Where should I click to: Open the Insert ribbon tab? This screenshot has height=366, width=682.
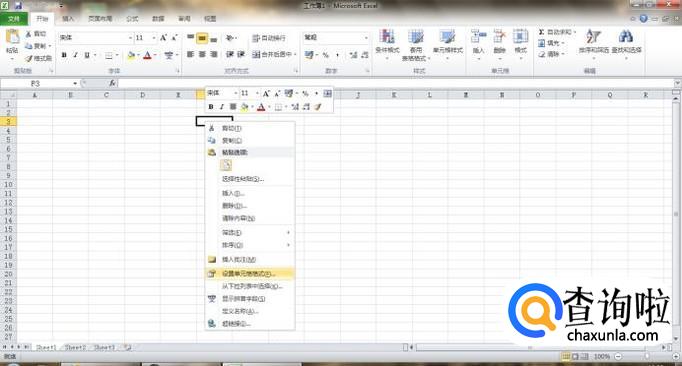pos(68,19)
